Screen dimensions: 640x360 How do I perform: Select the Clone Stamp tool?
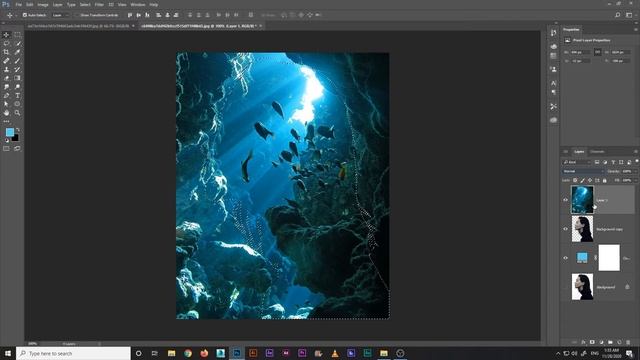6,69
